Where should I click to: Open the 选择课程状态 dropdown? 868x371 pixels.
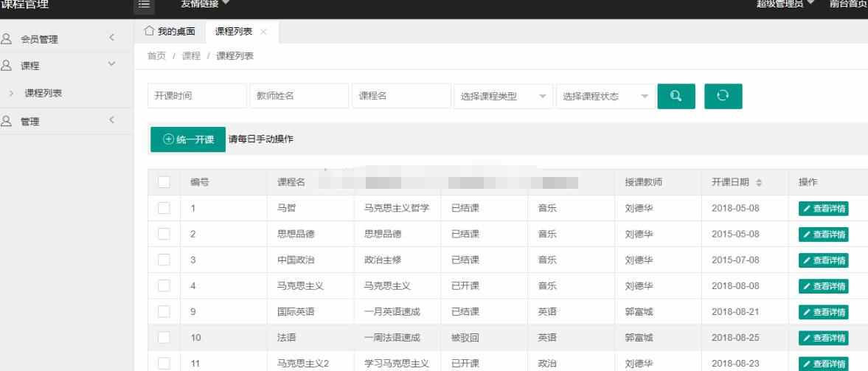tap(605, 97)
